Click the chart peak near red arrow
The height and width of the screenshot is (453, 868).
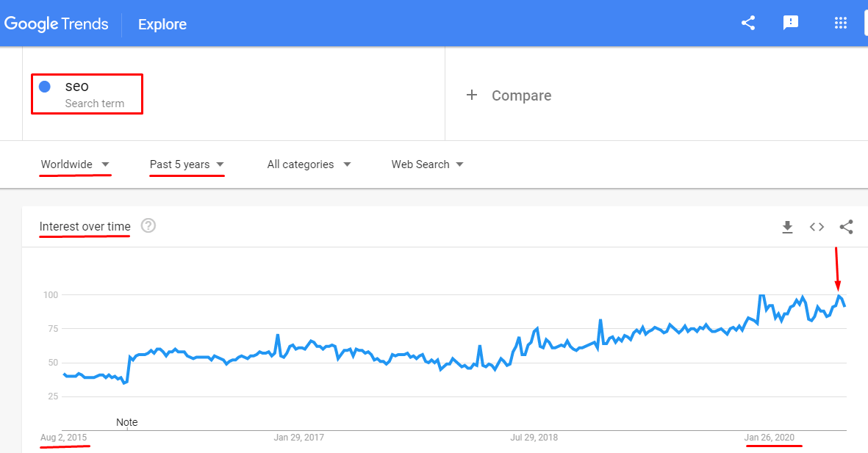(x=838, y=296)
